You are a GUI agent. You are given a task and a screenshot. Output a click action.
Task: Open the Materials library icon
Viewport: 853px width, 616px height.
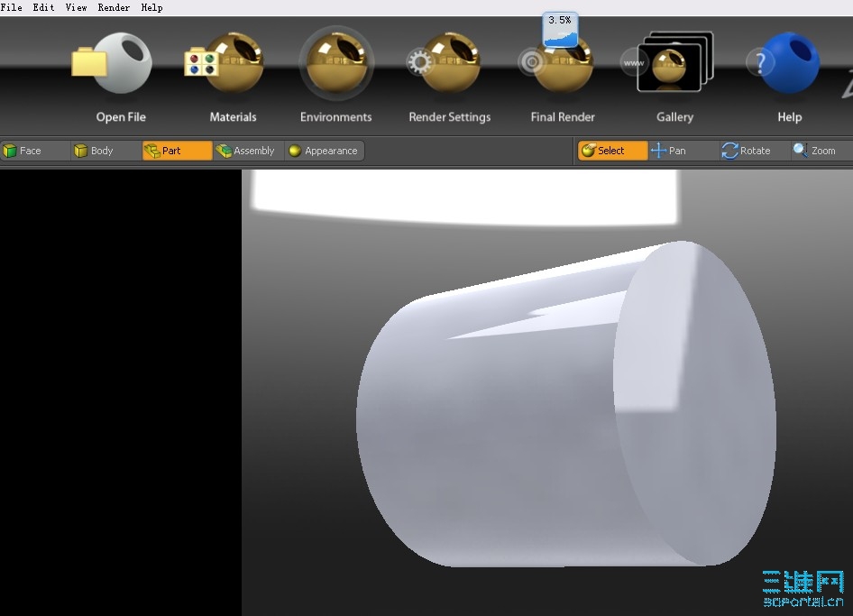(225, 62)
